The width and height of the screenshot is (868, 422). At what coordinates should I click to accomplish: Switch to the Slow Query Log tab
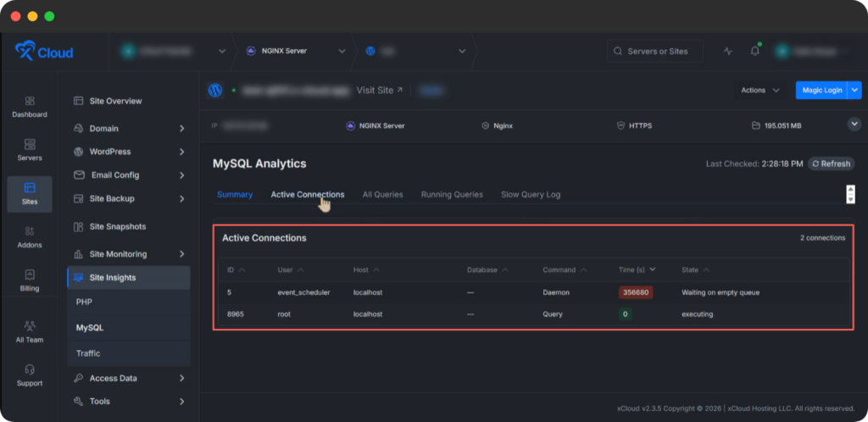pyautogui.click(x=530, y=194)
